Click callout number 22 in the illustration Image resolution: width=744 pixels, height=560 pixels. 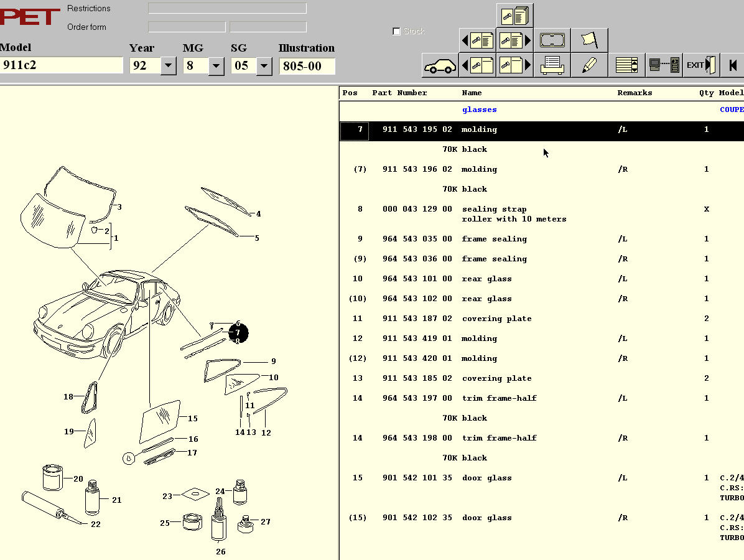96,525
